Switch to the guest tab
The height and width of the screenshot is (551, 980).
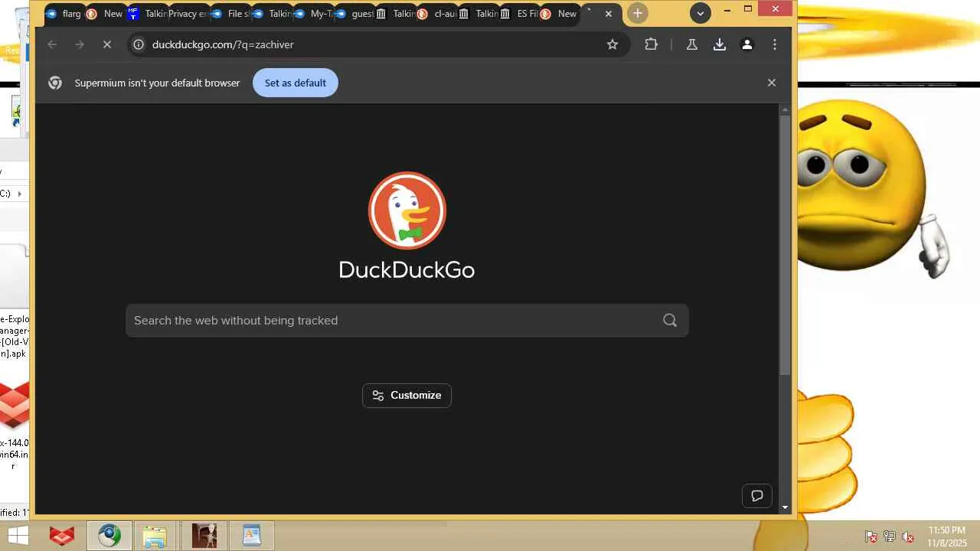[354, 14]
